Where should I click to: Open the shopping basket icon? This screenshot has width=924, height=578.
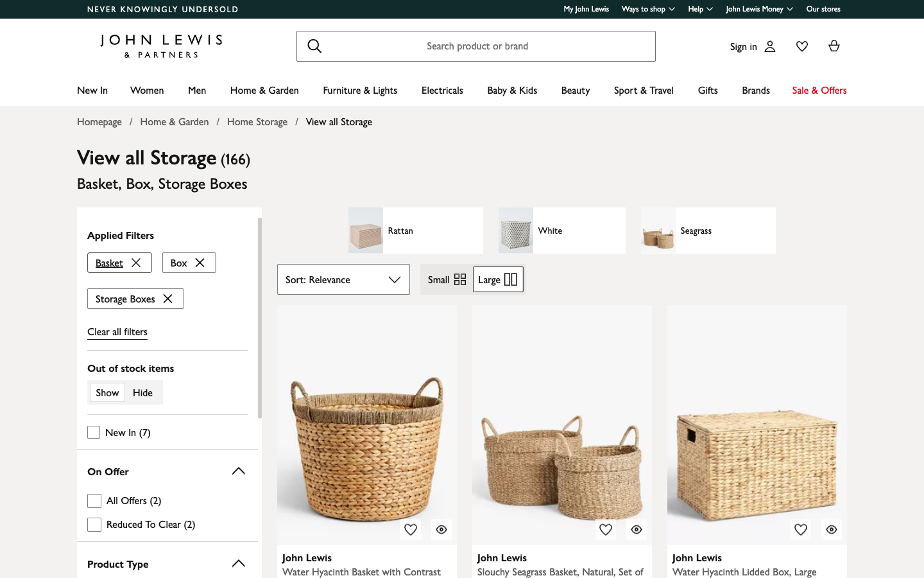834,46
